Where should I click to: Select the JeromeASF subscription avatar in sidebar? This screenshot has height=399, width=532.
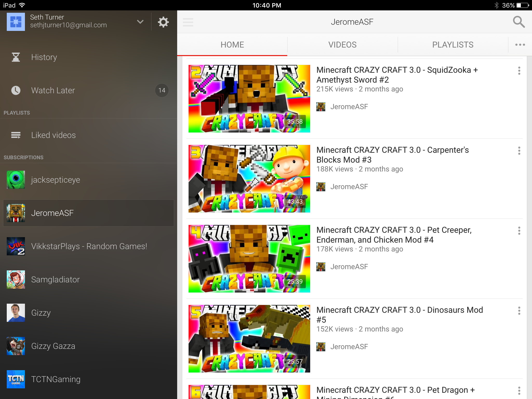click(16, 213)
